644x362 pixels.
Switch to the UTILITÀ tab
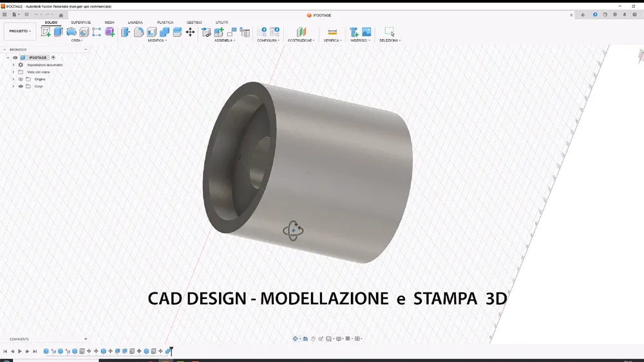[222, 23]
